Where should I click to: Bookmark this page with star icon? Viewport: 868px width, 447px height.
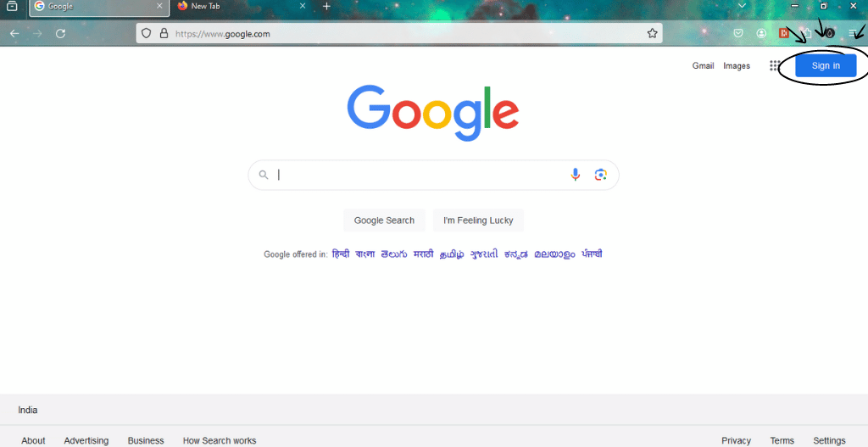(652, 33)
